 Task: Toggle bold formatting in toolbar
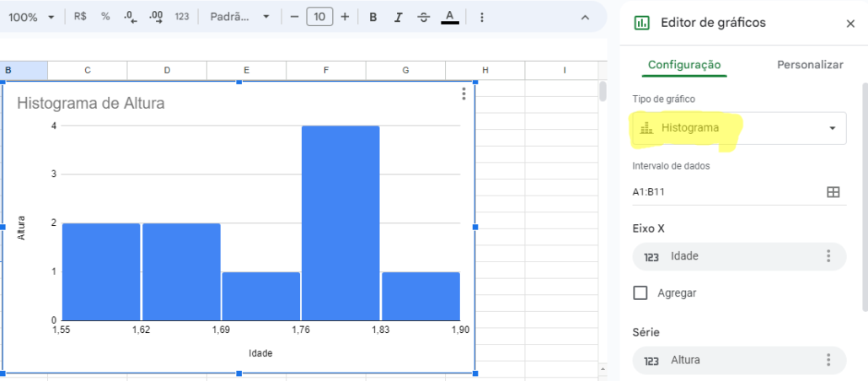(x=373, y=17)
